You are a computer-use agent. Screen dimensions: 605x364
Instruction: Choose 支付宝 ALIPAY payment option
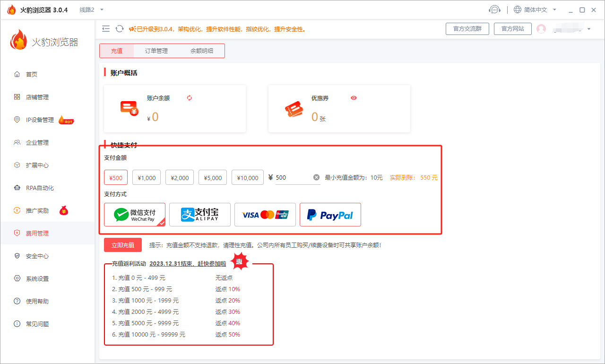(x=200, y=215)
